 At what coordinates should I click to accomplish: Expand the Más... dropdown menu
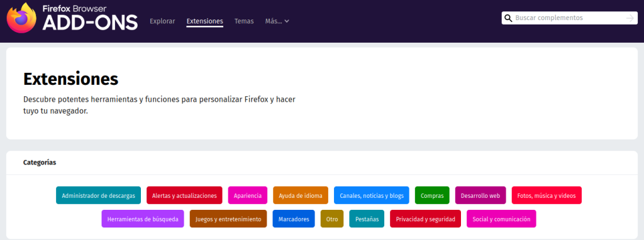tap(277, 21)
